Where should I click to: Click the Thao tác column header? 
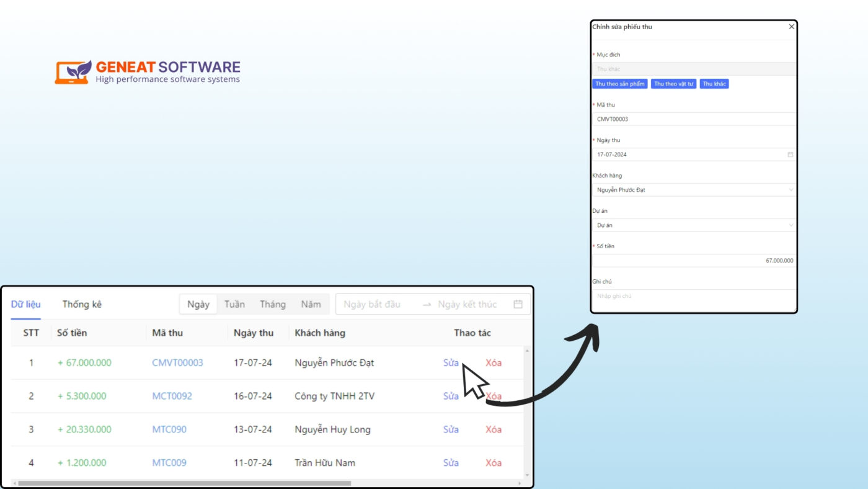click(x=472, y=333)
